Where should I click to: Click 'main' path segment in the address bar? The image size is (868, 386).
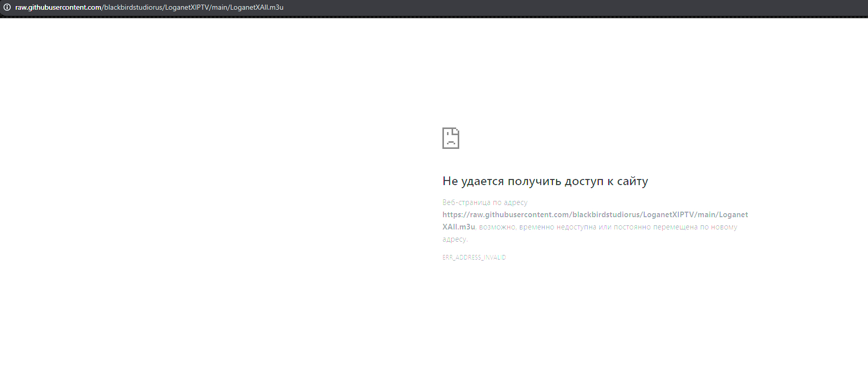pos(220,7)
